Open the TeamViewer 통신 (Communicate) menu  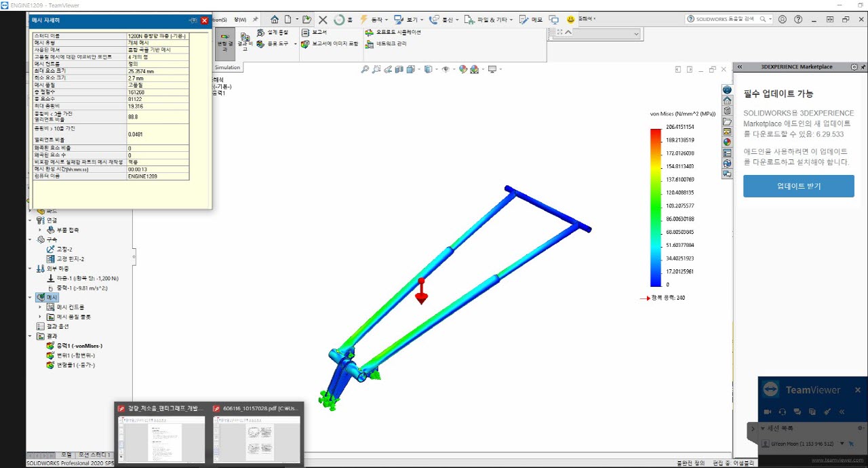pos(444,20)
